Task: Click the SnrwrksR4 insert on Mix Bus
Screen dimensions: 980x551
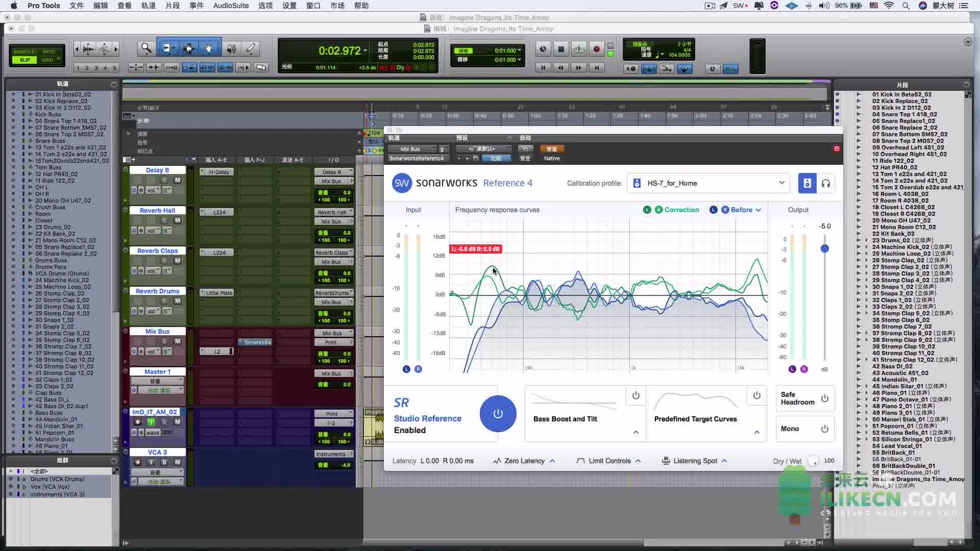Action: [255, 342]
